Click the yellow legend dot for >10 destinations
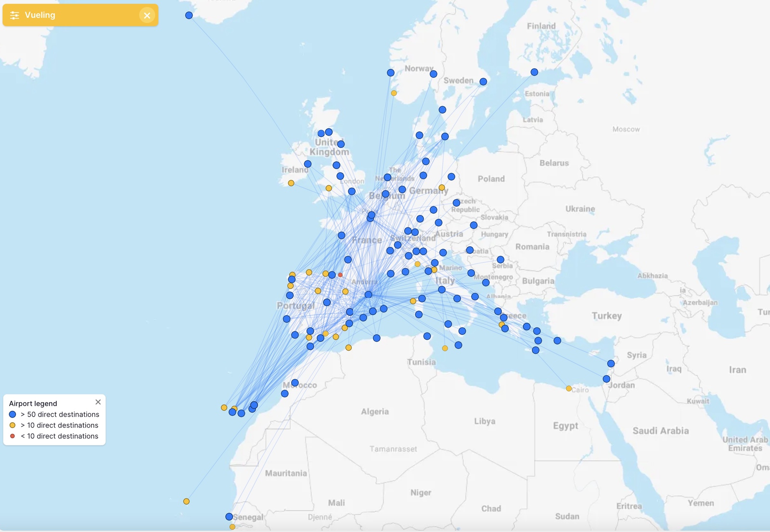This screenshot has width=770, height=532. [13, 425]
